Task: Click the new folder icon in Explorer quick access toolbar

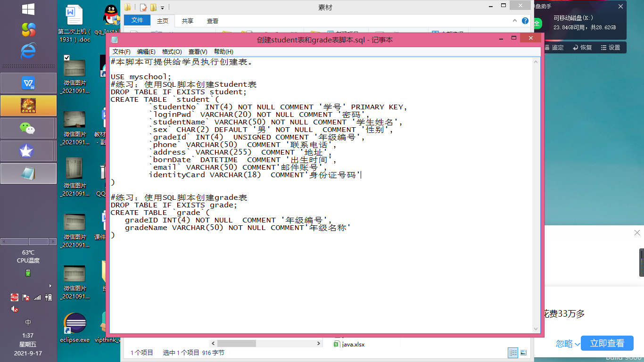Action: [x=153, y=7]
